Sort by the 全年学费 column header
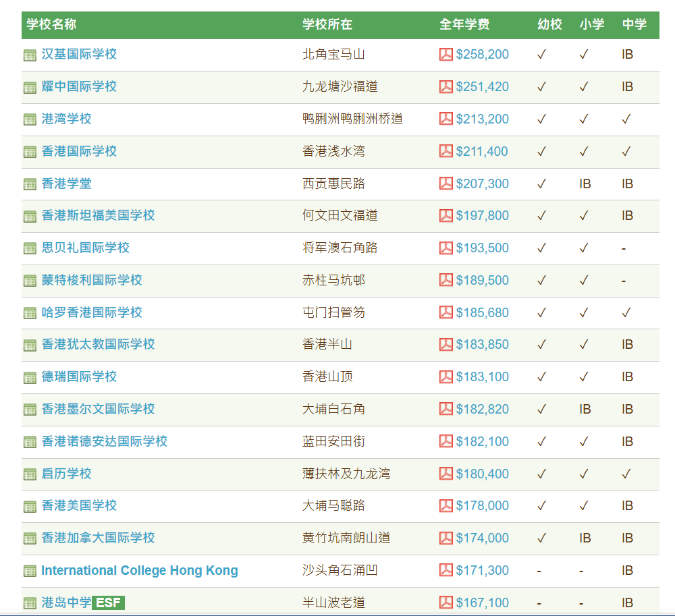The image size is (675, 616). pos(464,24)
